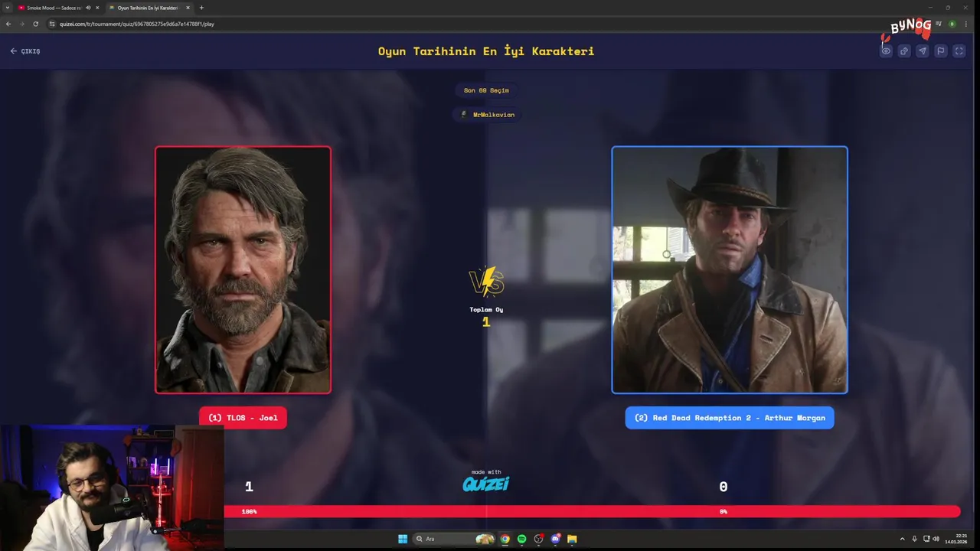Go back in the browser

(x=8, y=24)
